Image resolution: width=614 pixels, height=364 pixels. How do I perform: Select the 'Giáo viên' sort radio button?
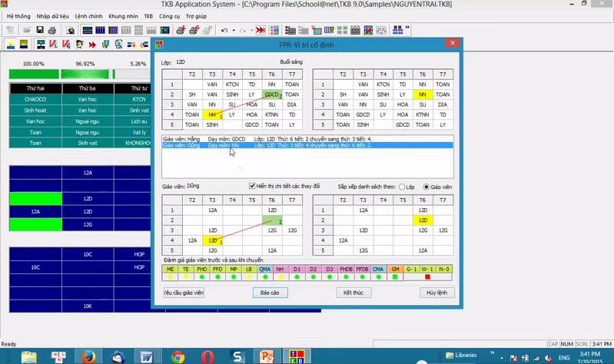426,187
